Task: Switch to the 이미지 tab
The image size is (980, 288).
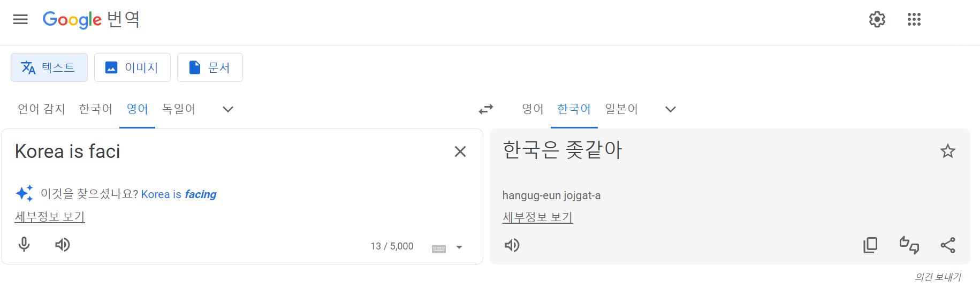Action: [132, 67]
